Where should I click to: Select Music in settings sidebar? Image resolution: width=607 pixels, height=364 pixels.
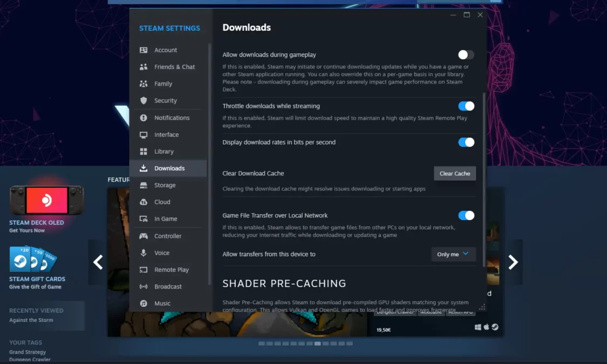(168, 303)
